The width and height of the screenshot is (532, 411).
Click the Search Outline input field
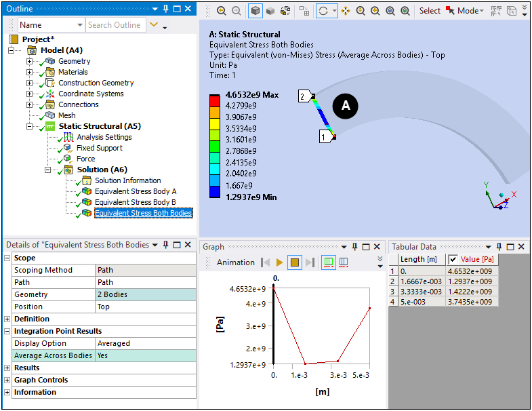(115, 25)
